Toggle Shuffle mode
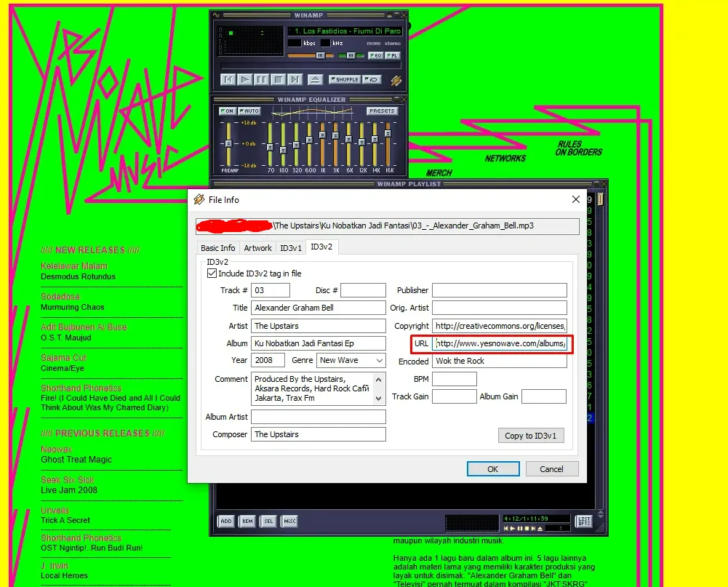 click(344, 79)
